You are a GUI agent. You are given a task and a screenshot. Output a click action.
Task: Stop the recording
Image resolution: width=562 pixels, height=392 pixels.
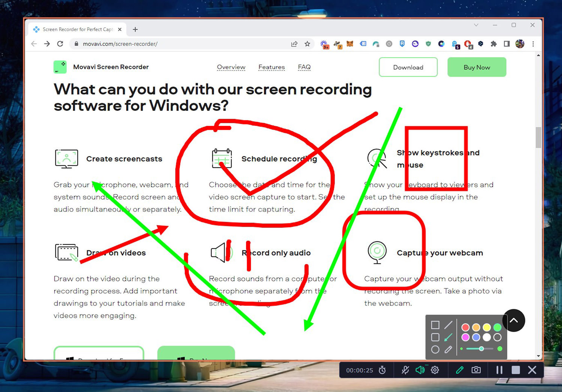coord(516,370)
